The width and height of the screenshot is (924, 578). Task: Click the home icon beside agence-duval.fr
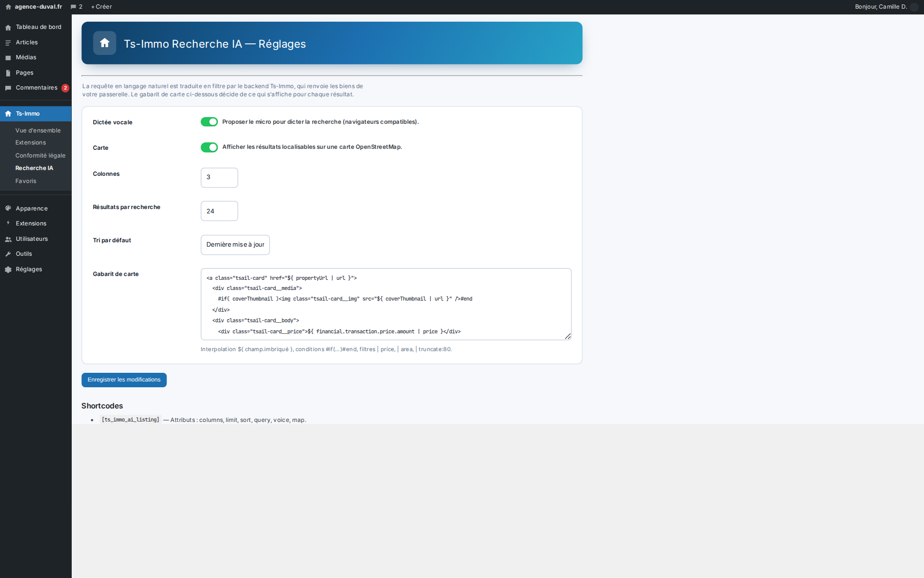[8, 7]
